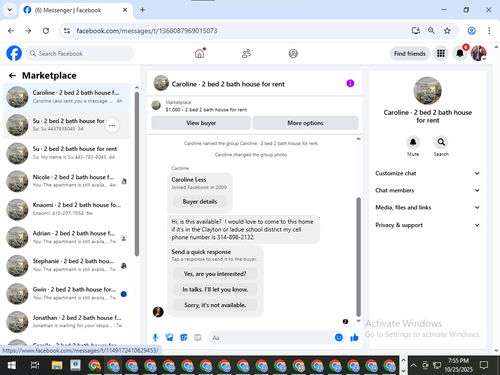Click Find friends button
This screenshot has width=500, height=375.
[410, 53]
